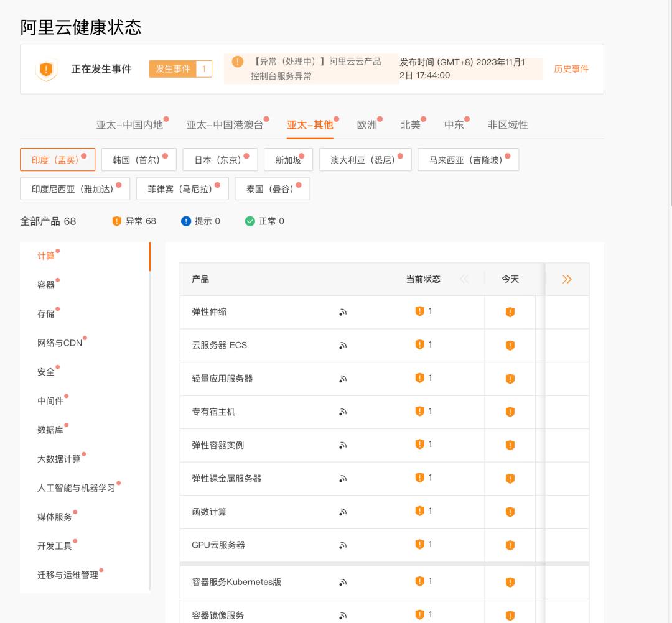Screen dimensions: 672x623
Task: Click the RSS icon for 容器服务Kubernetes版
Action: (x=343, y=583)
